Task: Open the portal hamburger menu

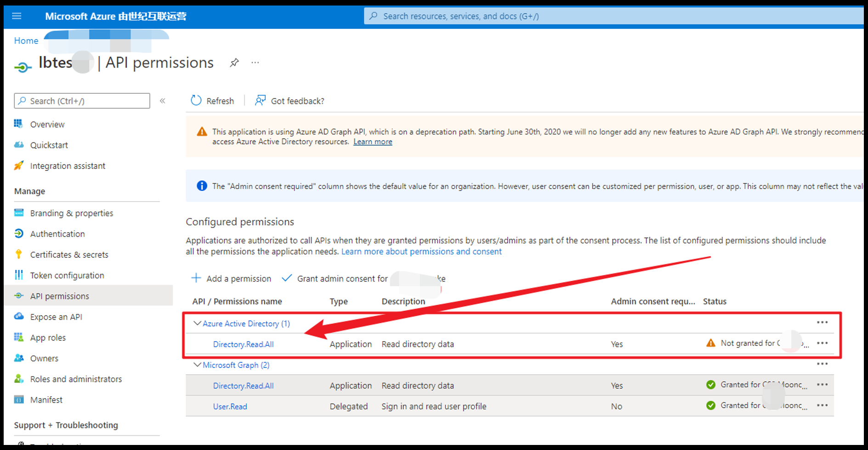Action: 17,16
